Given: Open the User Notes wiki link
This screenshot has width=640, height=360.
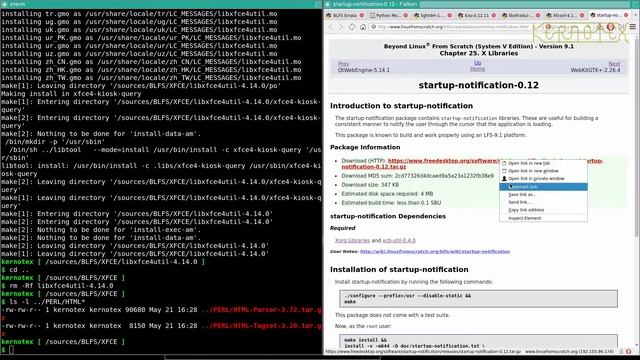Looking at the screenshot, I should [435, 251].
